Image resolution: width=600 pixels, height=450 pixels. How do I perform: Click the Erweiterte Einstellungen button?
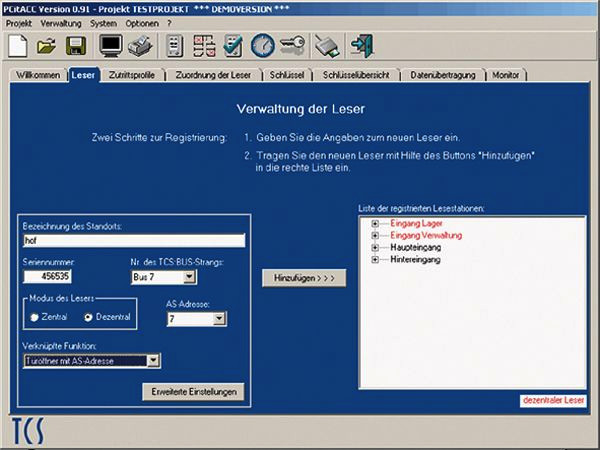(x=194, y=391)
